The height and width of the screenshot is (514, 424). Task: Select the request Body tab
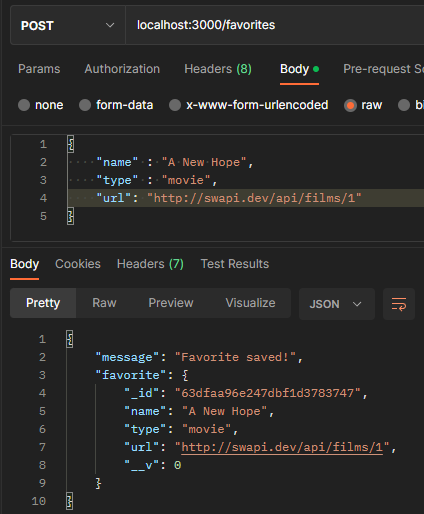[x=299, y=69]
